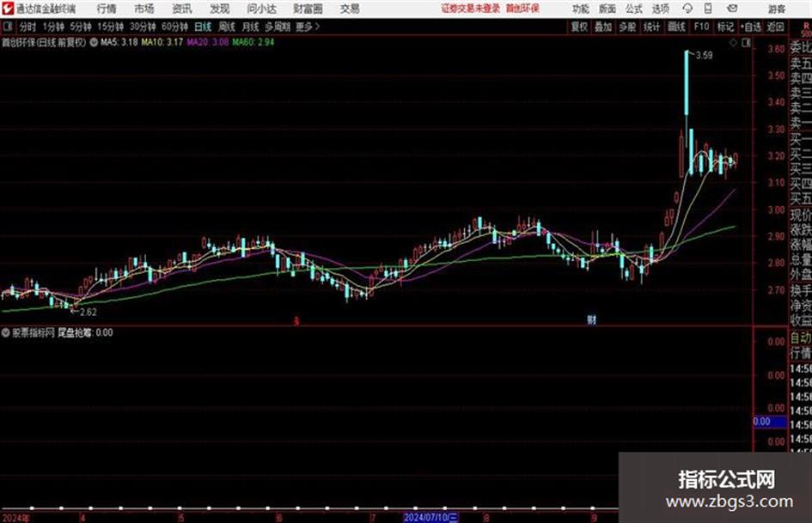Click the 通达信 app logo icon

8,9
